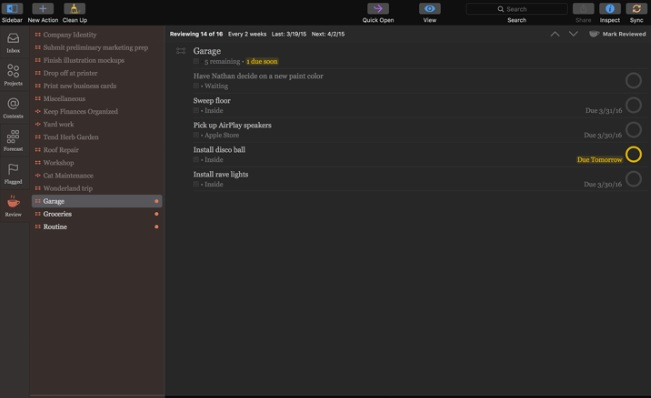651x398 pixels.
Task: Switch to the Review perspective
Action: [x=13, y=206]
